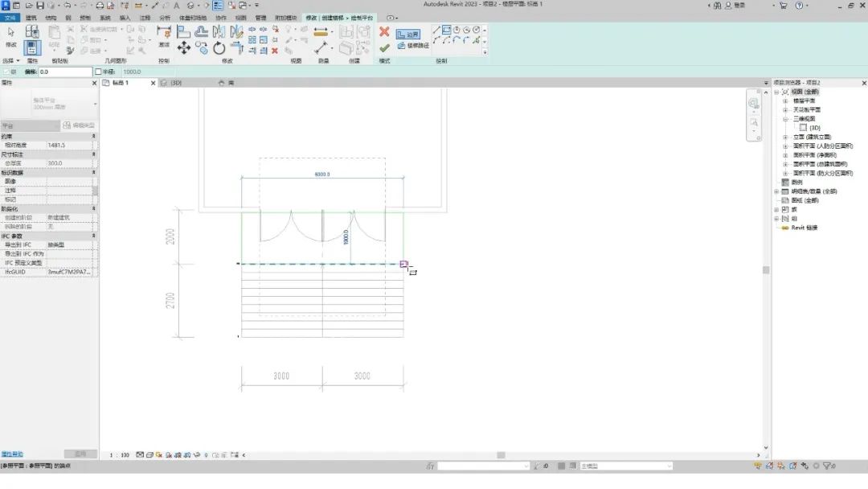This screenshot has height=489, width=868.
Task: Select the Offset tool in the ribbon
Action: coord(202,32)
